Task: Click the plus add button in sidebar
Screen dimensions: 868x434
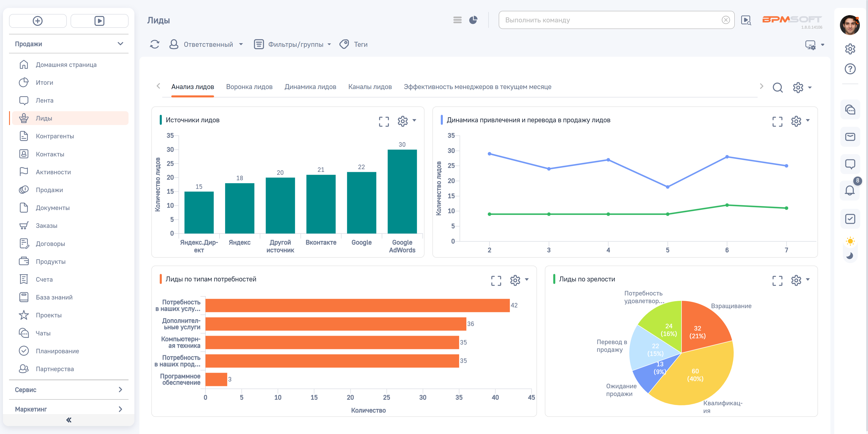Action: pos(38,21)
